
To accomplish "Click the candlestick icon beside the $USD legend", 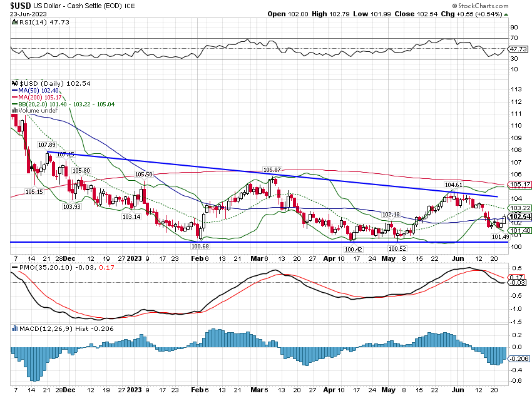I will click(x=14, y=83).
